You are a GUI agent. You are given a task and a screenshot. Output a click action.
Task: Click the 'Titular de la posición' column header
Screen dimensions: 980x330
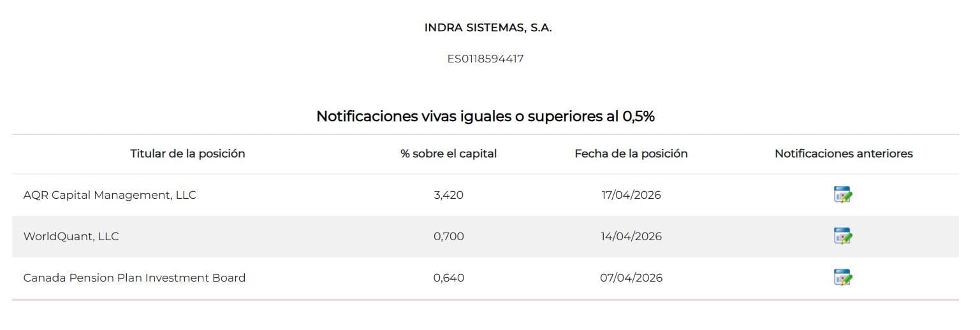pyautogui.click(x=187, y=154)
